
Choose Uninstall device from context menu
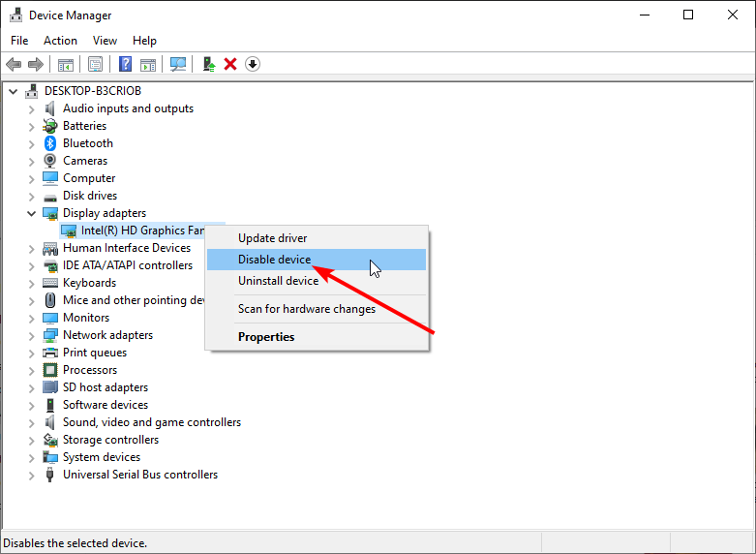point(317,281)
